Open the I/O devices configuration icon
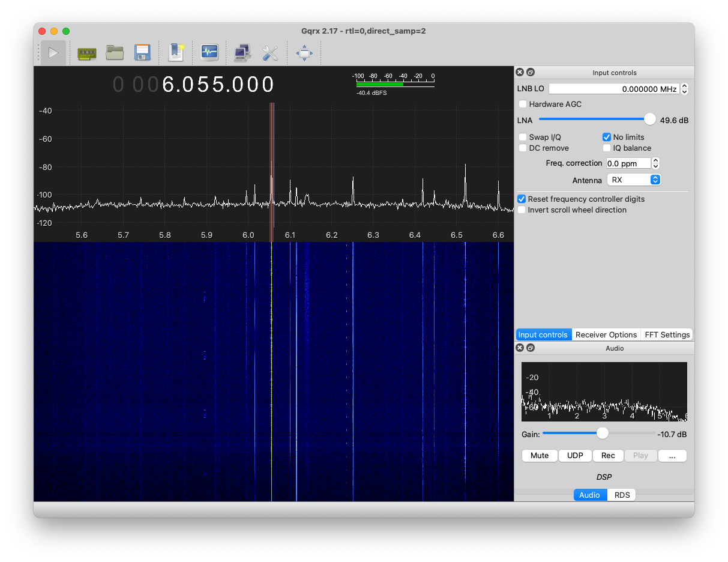 click(87, 53)
